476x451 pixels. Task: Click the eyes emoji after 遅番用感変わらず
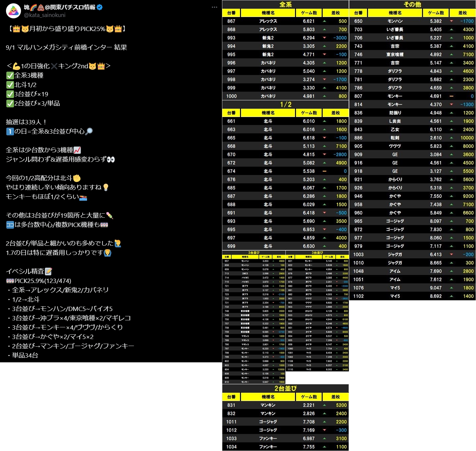[x=111, y=159]
